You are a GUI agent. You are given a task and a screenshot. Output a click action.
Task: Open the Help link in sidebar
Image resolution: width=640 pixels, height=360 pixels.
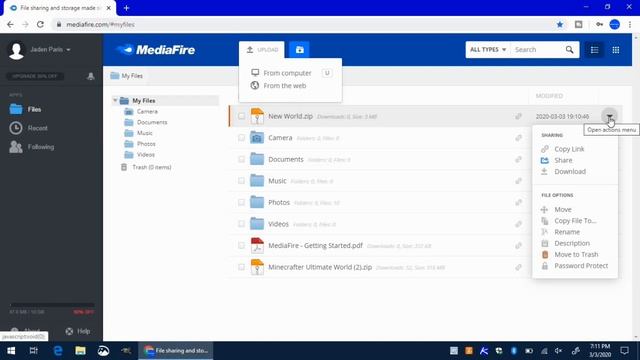click(x=78, y=331)
